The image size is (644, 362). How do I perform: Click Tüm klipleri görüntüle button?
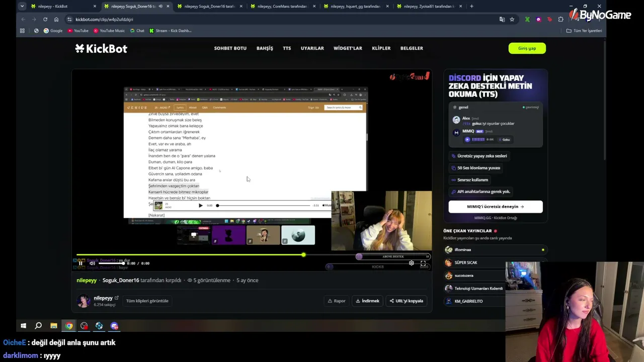coord(147,301)
